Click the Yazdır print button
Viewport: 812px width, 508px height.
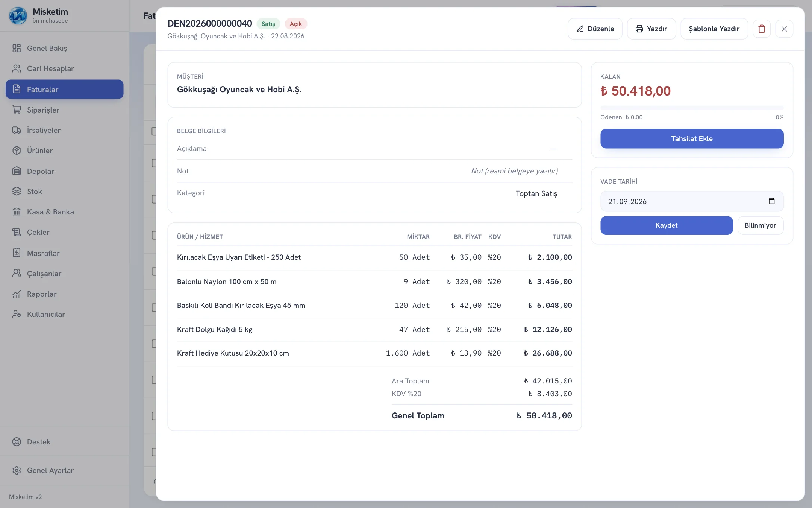click(651, 29)
